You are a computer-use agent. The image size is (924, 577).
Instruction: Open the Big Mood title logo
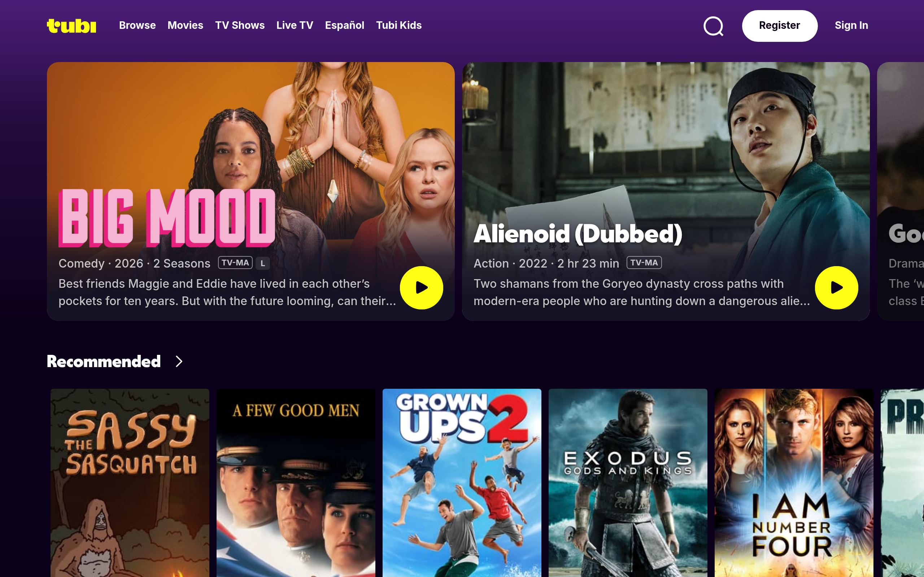tap(167, 218)
